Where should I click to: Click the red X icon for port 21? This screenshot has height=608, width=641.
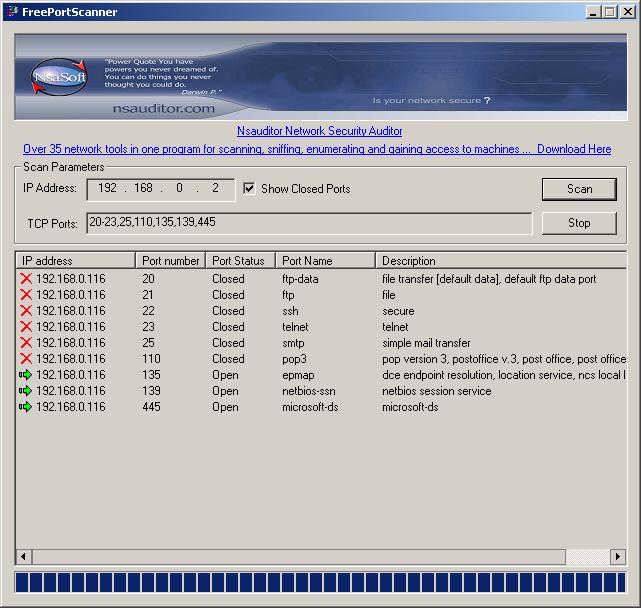coord(26,295)
